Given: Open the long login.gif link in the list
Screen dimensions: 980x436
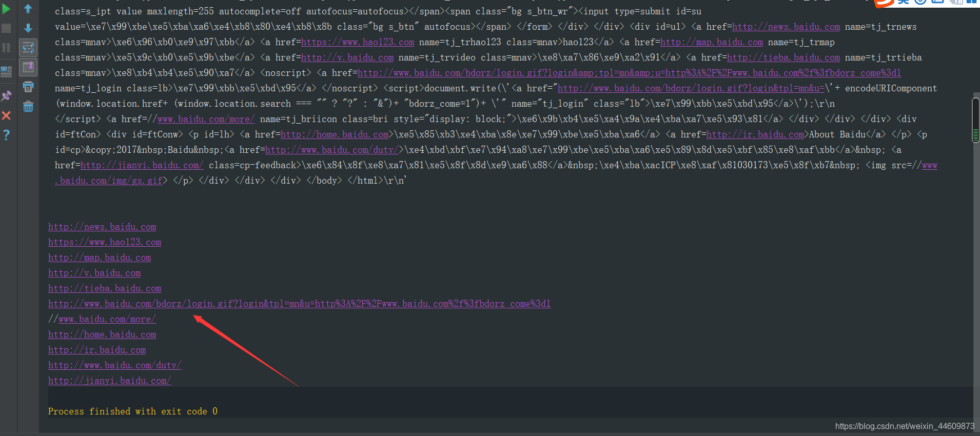Looking at the screenshot, I should pos(299,304).
